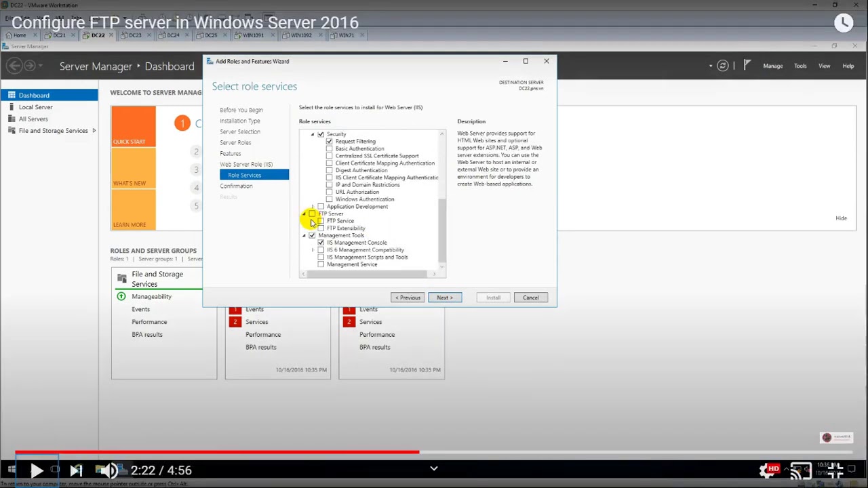
Task: Cast the video to a TV
Action: tap(801, 470)
